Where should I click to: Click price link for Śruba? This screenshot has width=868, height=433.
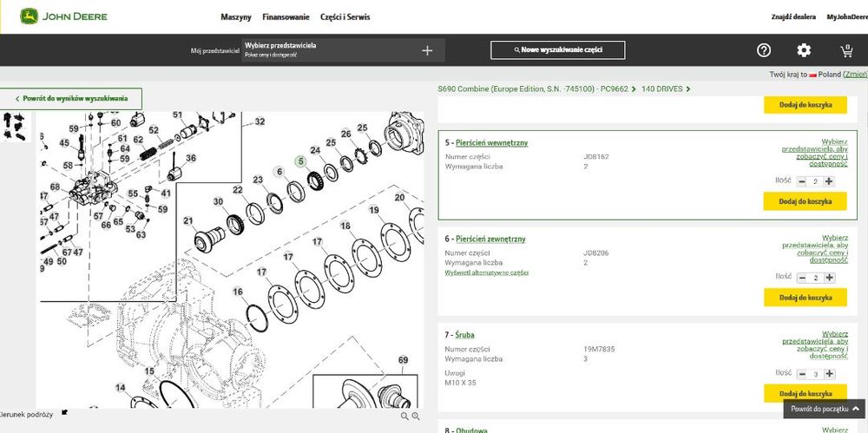pos(815,345)
